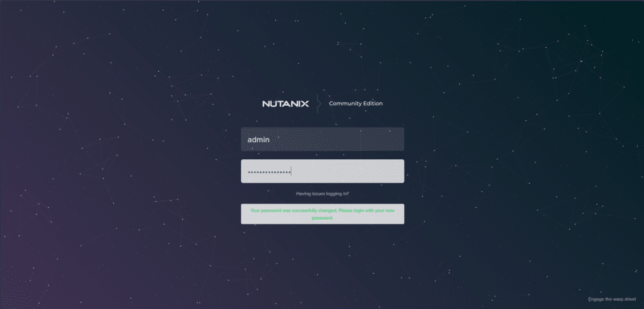Click the word 'Edition' in the header
644x309 pixels.
(373, 104)
